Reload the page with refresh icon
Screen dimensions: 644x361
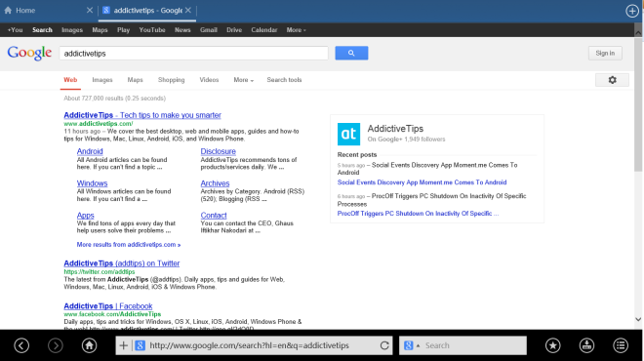pyautogui.click(x=384, y=345)
